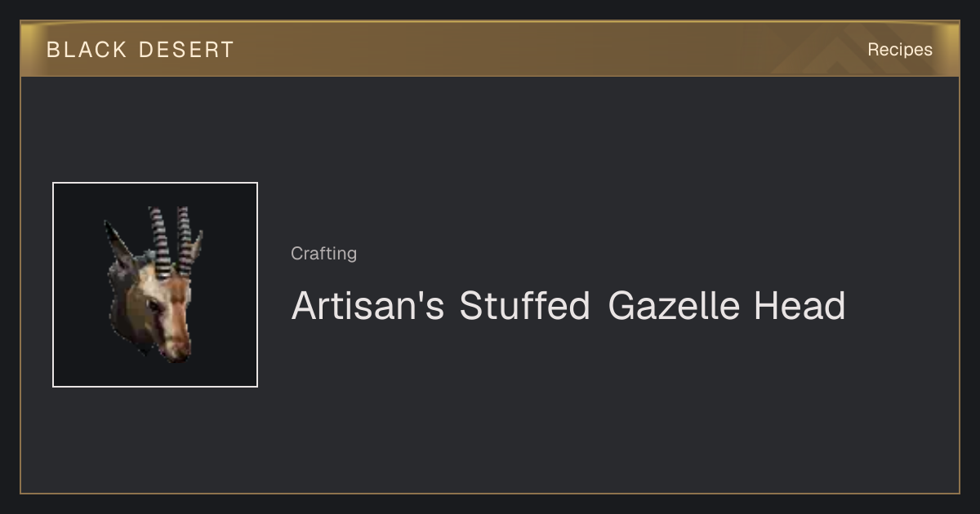
Task: Click the BLACK DESERT logo text
Action: coord(140,50)
